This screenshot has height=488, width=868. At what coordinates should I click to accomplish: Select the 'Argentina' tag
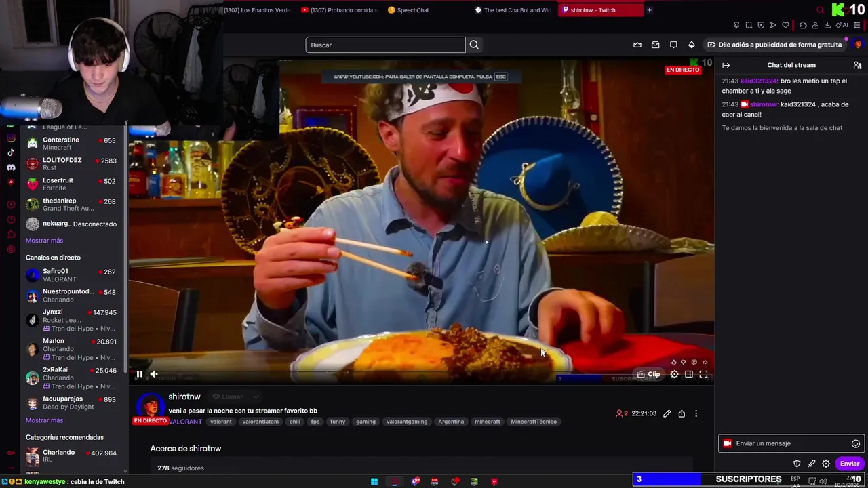tap(451, 422)
